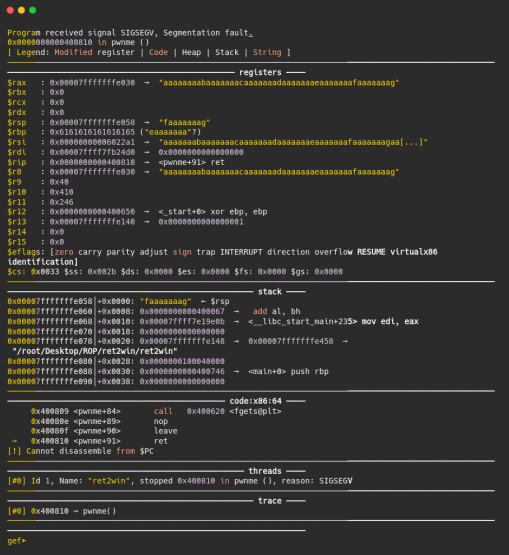Click the Modified register legend entry

point(95,52)
